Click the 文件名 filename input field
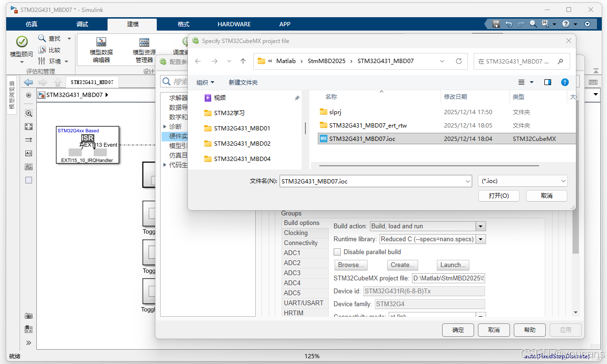 (x=376, y=181)
